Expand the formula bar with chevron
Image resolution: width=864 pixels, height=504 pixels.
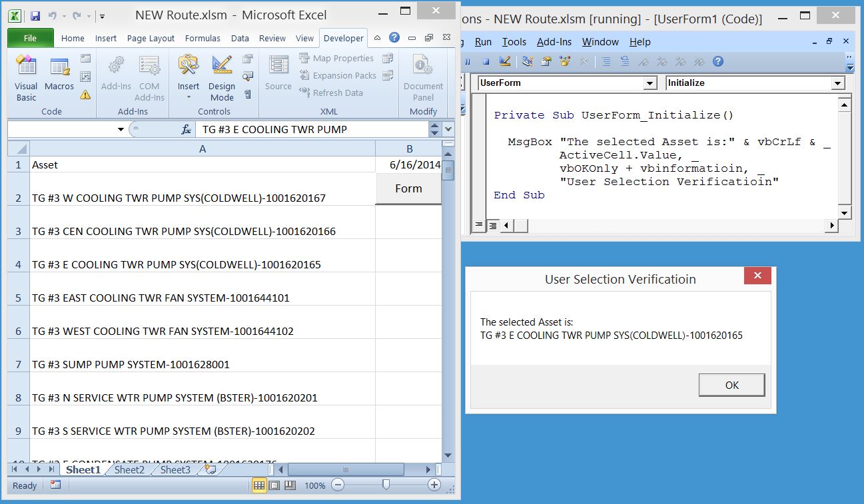(x=448, y=129)
